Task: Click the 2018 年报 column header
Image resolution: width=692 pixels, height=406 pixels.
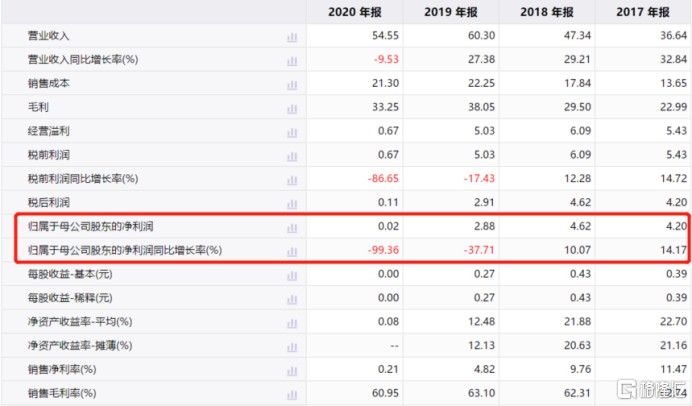Action: [x=549, y=12]
